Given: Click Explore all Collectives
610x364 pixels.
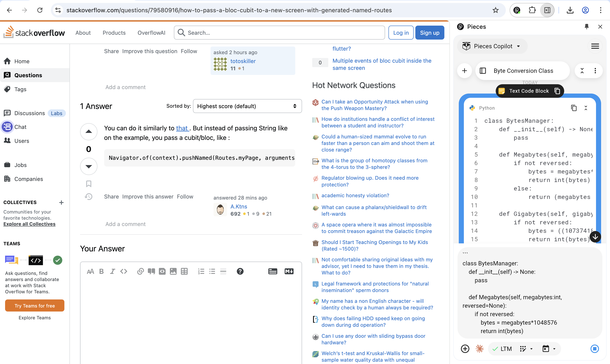Looking at the screenshot, I should pyautogui.click(x=29, y=224).
